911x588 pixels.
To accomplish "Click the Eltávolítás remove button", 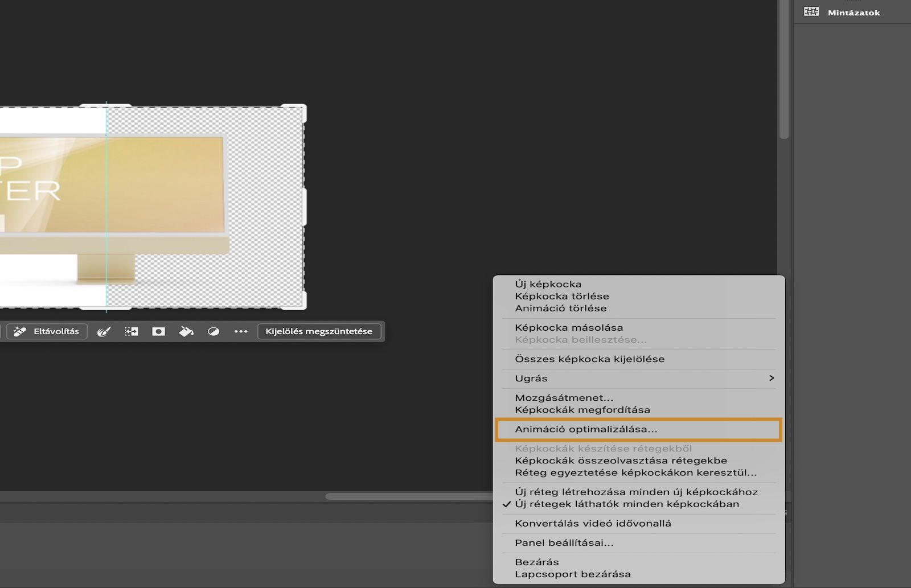I will [x=47, y=331].
